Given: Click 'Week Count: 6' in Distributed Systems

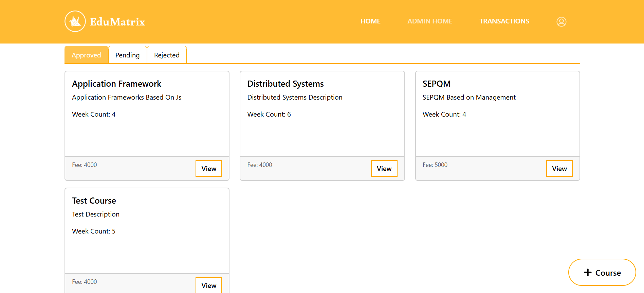Looking at the screenshot, I should (x=269, y=114).
